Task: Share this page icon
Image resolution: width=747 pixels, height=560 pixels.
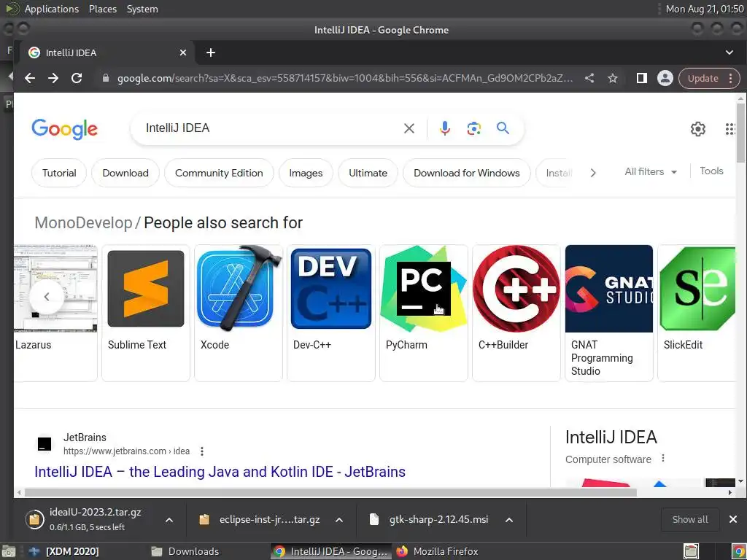Action: 589,78
